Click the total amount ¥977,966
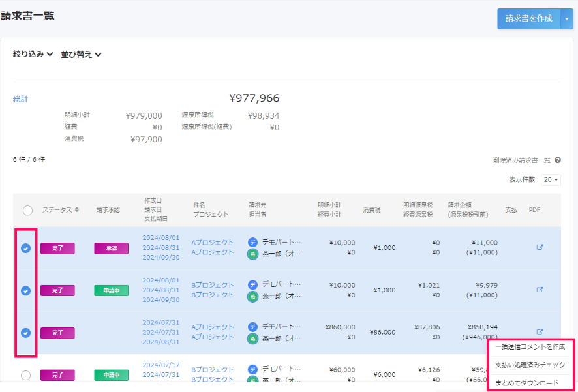 tap(254, 98)
